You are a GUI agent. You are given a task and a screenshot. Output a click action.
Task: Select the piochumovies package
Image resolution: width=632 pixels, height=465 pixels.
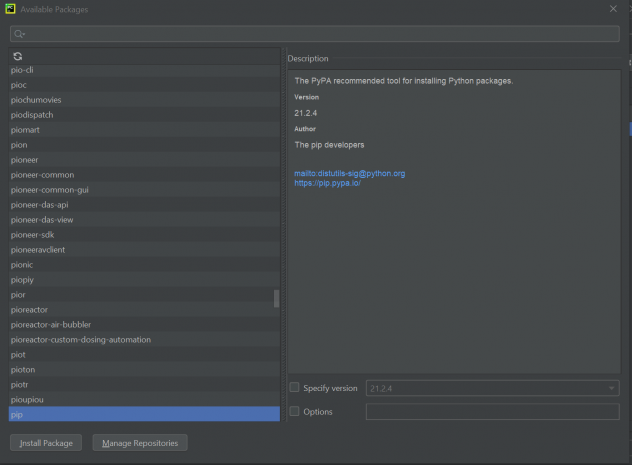tap(144, 100)
